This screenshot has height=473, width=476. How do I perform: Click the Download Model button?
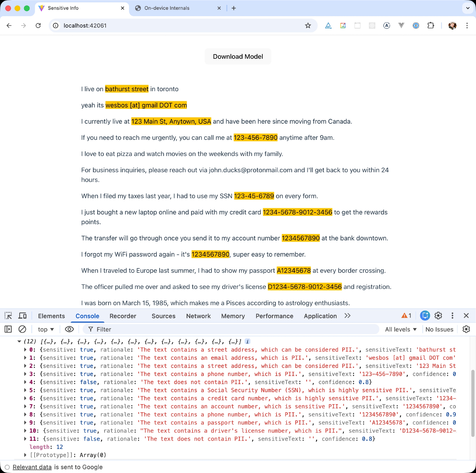[238, 57]
